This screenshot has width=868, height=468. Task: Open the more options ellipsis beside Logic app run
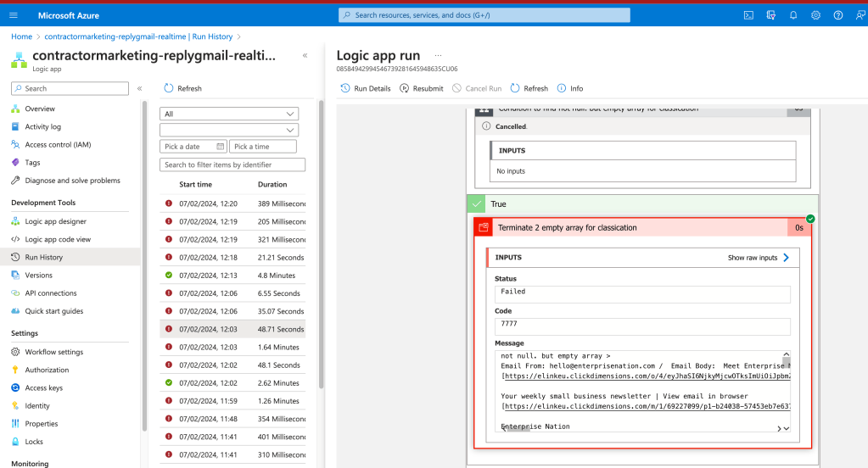pyautogui.click(x=438, y=55)
